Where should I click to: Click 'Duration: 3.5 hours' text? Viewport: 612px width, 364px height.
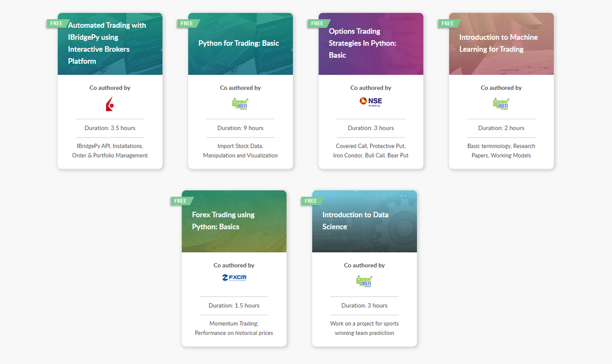[110, 128]
